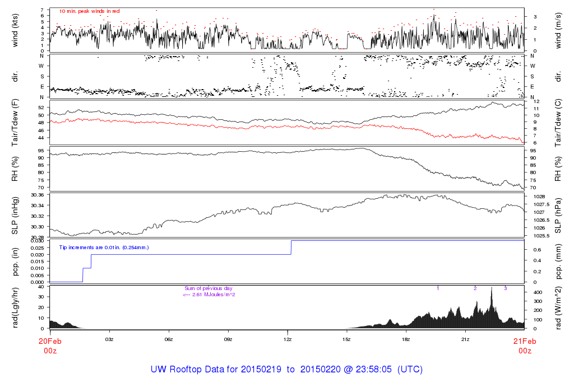574x392 pixels.
Task: Click the 21z time axis label
Action: click(x=465, y=339)
